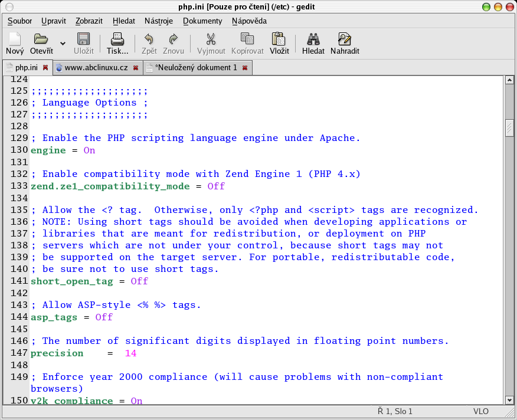Click the scrollbar down arrow
517x420 pixels.
509,400
